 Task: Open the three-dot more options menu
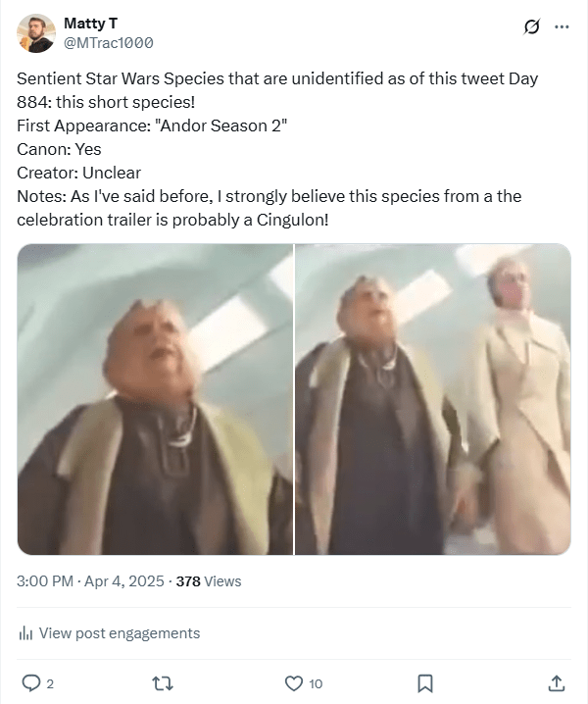tap(562, 26)
